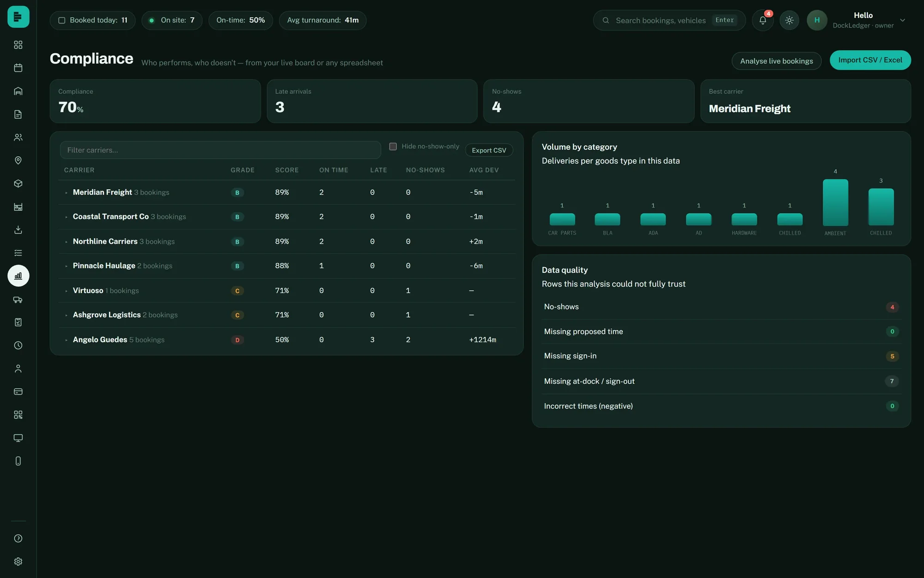924x578 pixels.
Task: Focus the Search bookings, vehicles field
Action: point(669,20)
